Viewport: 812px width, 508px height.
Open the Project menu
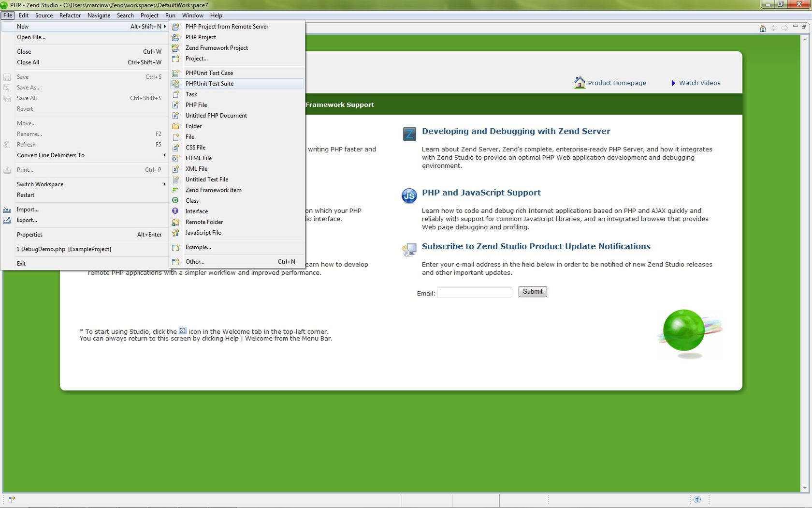click(149, 15)
